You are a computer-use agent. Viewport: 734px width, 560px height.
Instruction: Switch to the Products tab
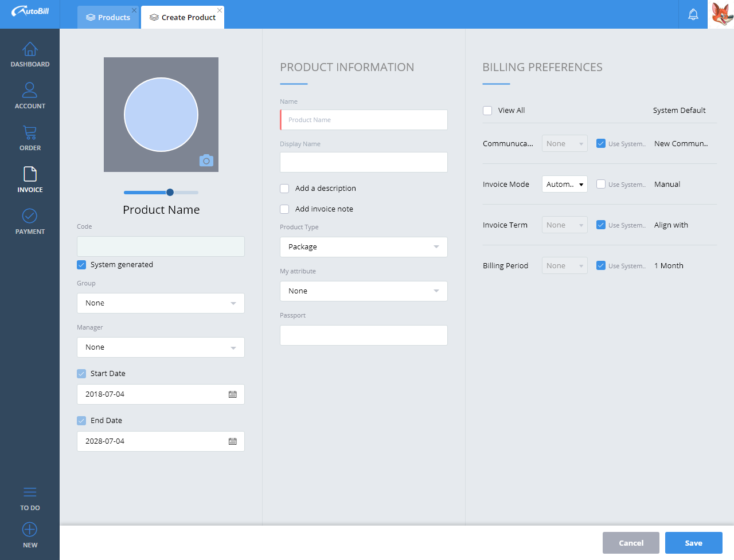[x=108, y=17]
